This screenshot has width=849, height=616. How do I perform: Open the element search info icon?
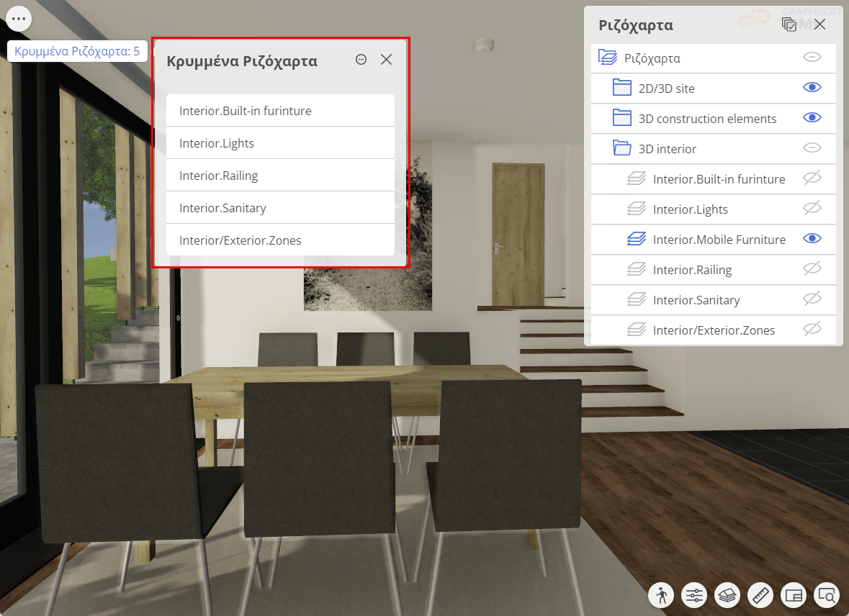[827, 595]
